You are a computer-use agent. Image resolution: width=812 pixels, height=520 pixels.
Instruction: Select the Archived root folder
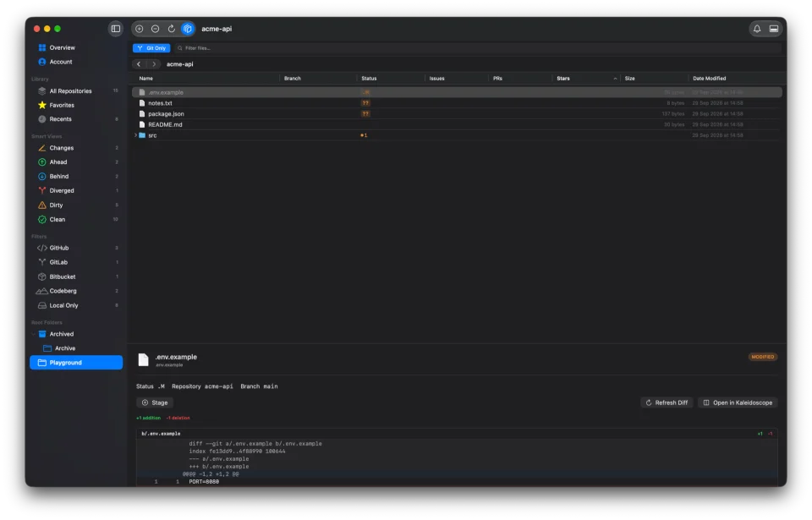75,335
